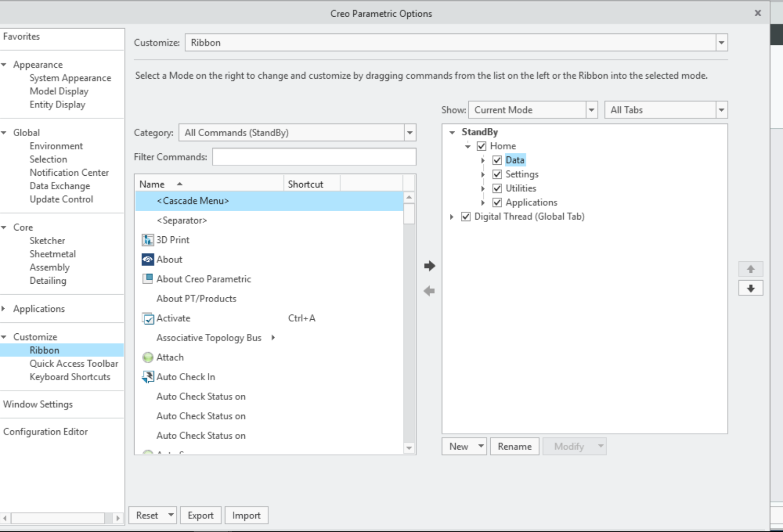783x532 pixels.
Task: Go to Keyboard Shortcuts page
Action: [x=70, y=377]
